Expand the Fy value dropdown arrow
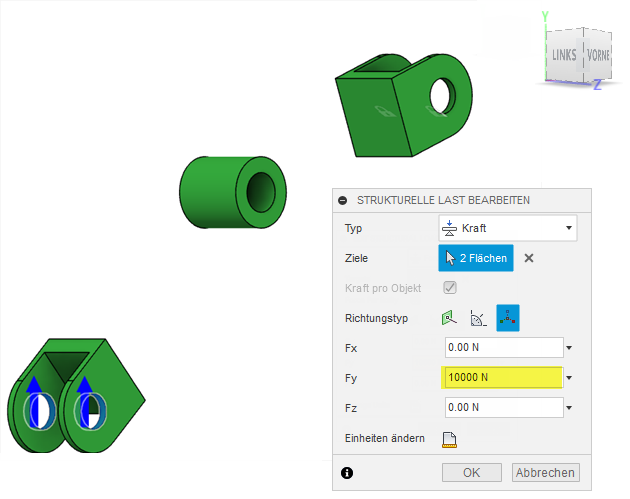This screenshot has width=630, height=499. coord(569,378)
